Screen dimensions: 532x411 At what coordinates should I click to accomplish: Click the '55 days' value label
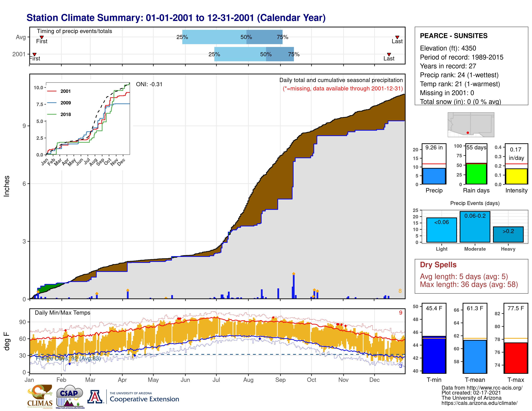(476, 147)
